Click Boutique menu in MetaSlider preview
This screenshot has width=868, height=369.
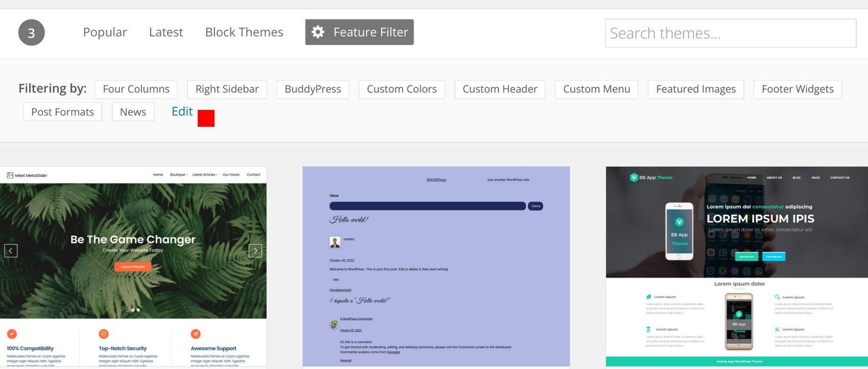[178, 175]
